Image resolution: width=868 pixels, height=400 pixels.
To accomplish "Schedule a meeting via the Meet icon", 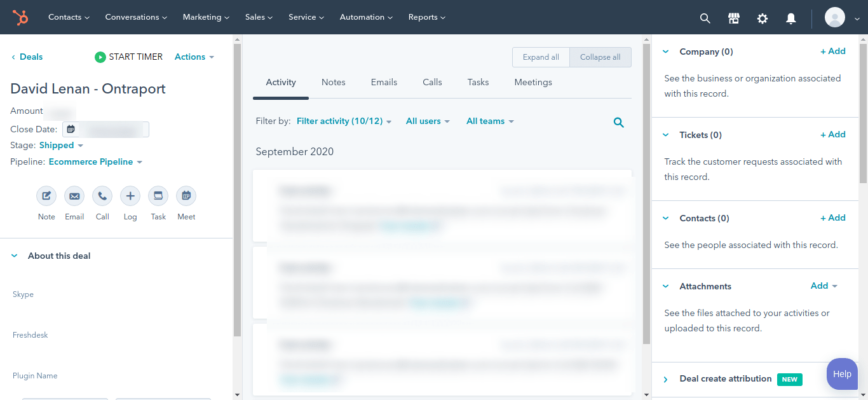I will click(x=186, y=196).
